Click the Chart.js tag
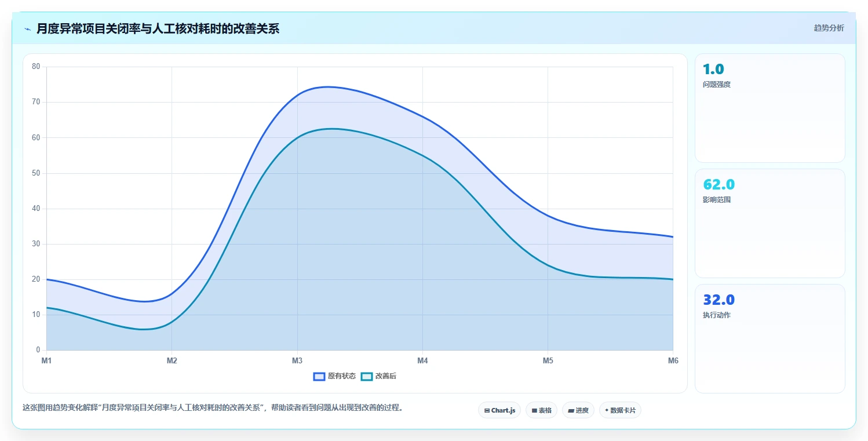 (x=499, y=410)
